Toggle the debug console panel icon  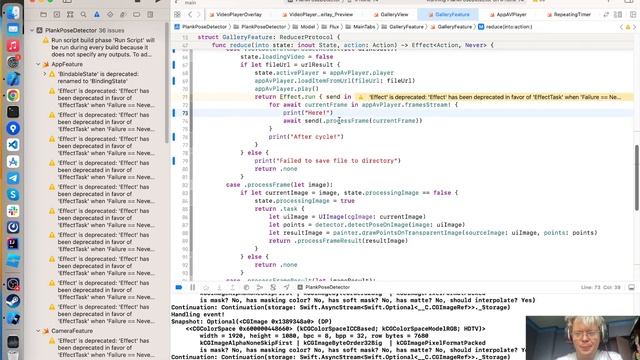click(631, 287)
